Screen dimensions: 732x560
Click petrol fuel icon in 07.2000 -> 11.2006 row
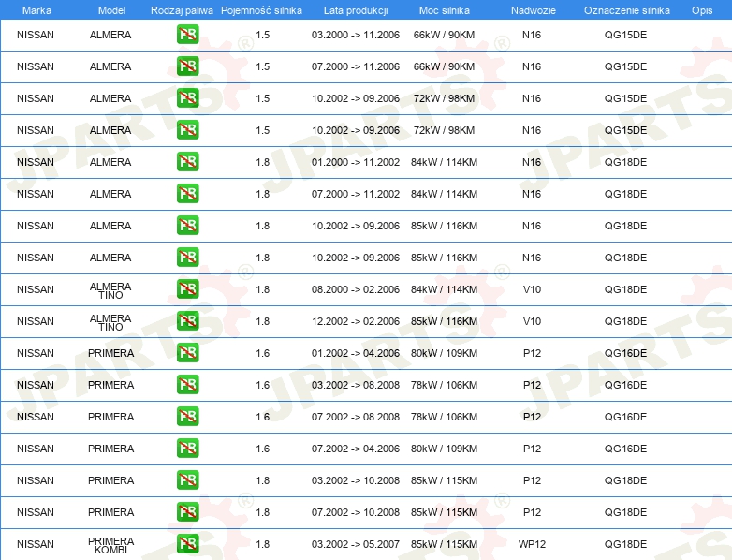click(x=187, y=66)
